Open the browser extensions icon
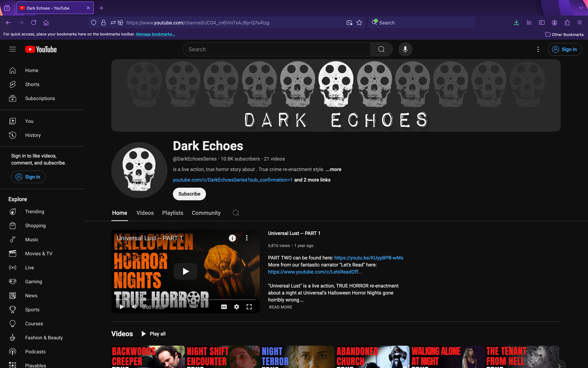 point(567,23)
